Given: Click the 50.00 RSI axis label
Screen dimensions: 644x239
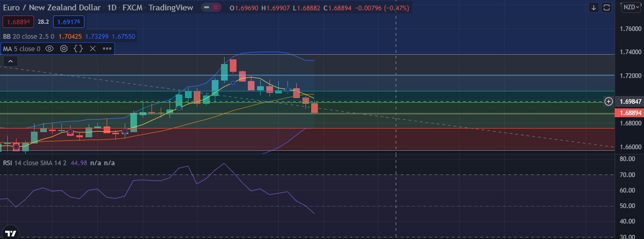Looking at the screenshot, I should point(627,206).
